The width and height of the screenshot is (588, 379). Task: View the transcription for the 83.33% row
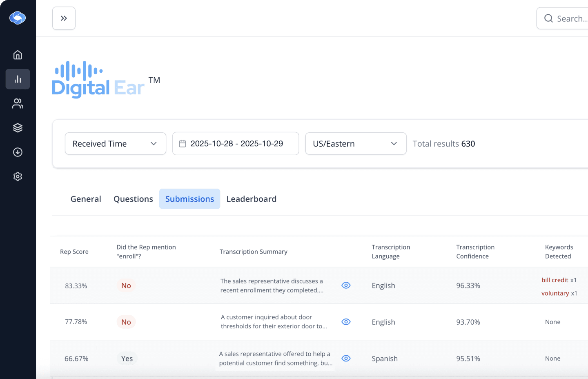(x=346, y=285)
